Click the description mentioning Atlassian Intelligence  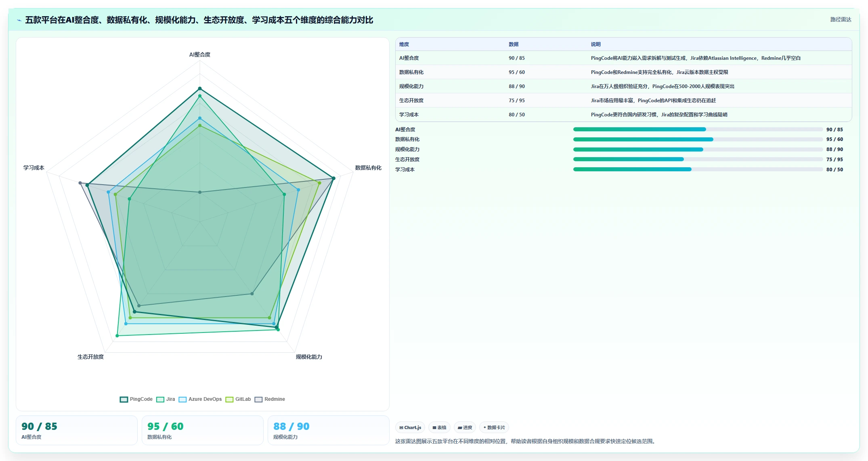[696, 58]
